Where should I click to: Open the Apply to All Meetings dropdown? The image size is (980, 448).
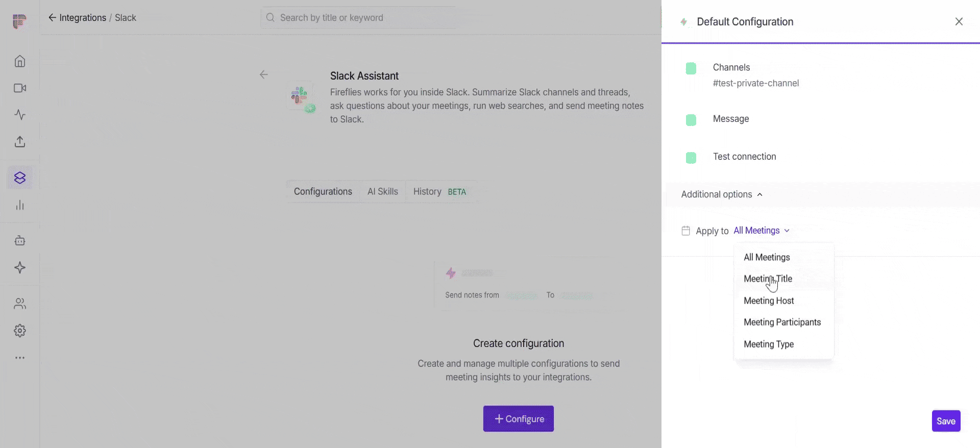[x=762, y=231]
